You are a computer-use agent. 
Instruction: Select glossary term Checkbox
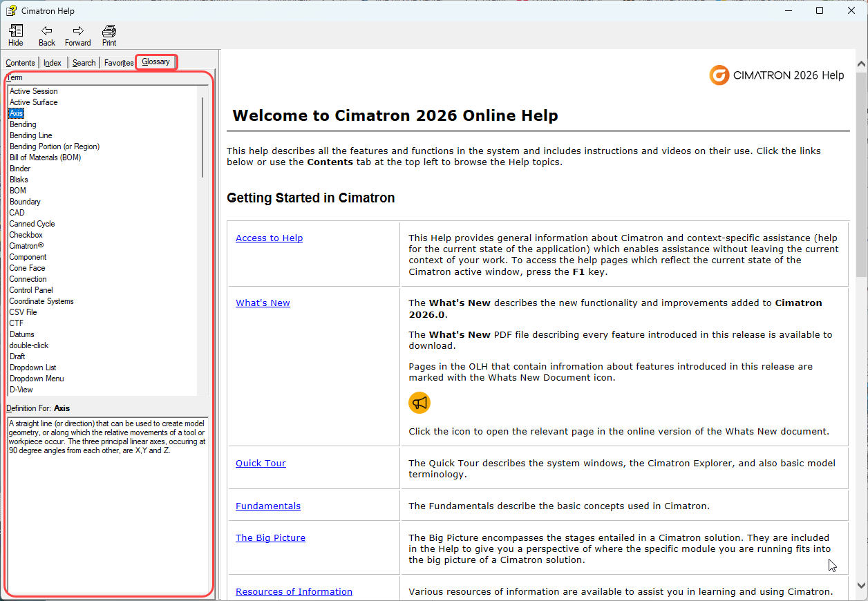click(x=26, y=235)
